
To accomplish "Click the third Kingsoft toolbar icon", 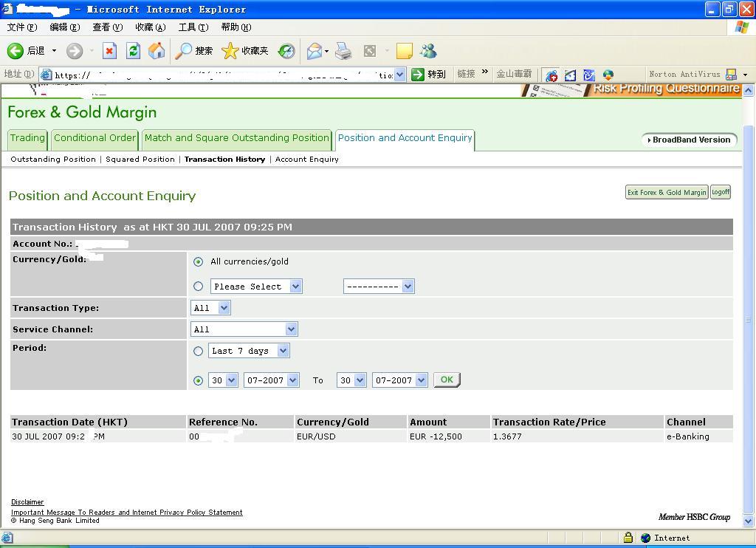I will (x=589, y=75).
